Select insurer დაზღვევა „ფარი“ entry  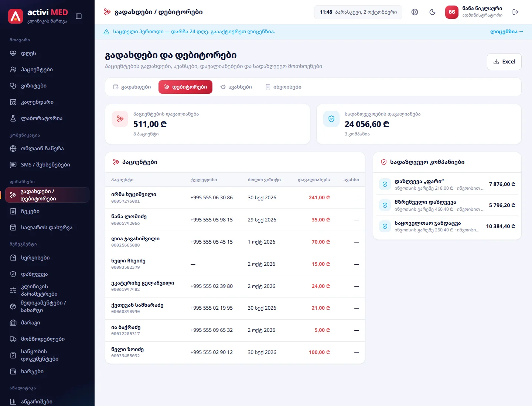(447, 185)
